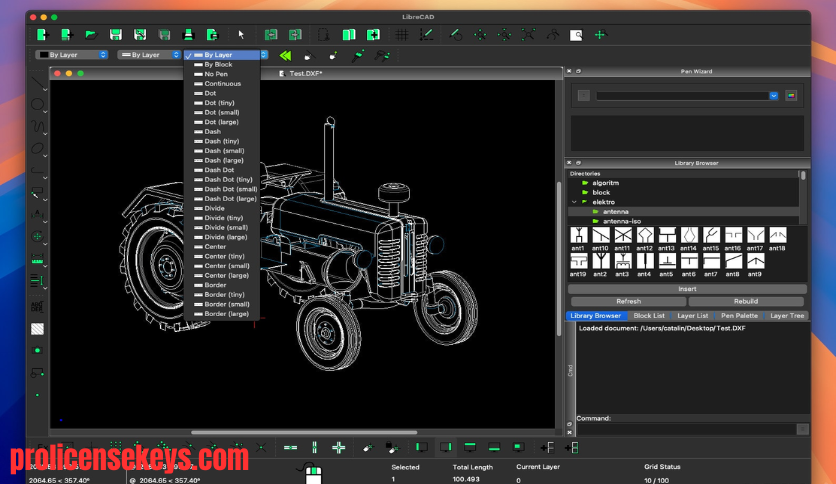Open the line width By Layer dropdown

pyautogui.click(x=149, y=54)
